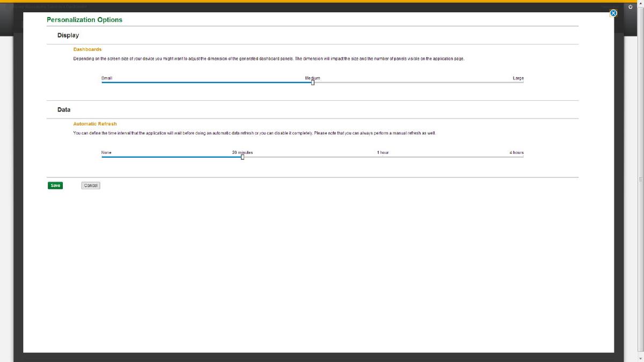Click the Dashboards size slider handle
The height and width of the screenshot is (362, 644).
(x=313, y=82)
